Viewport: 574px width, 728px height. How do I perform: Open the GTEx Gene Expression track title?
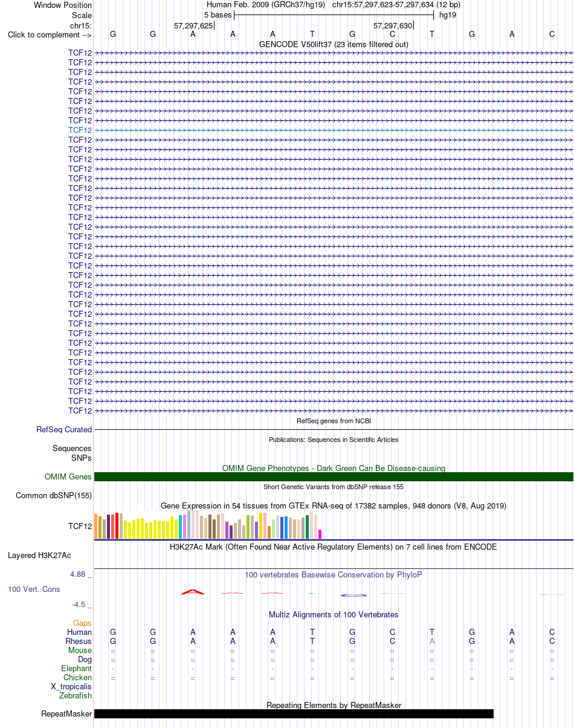(x=334, y=505)
